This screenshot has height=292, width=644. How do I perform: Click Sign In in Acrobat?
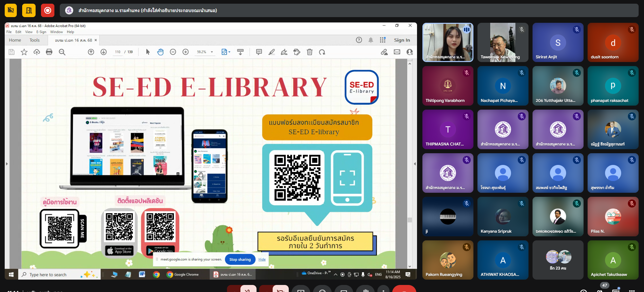pyautogui.click(x=402, y=40)
